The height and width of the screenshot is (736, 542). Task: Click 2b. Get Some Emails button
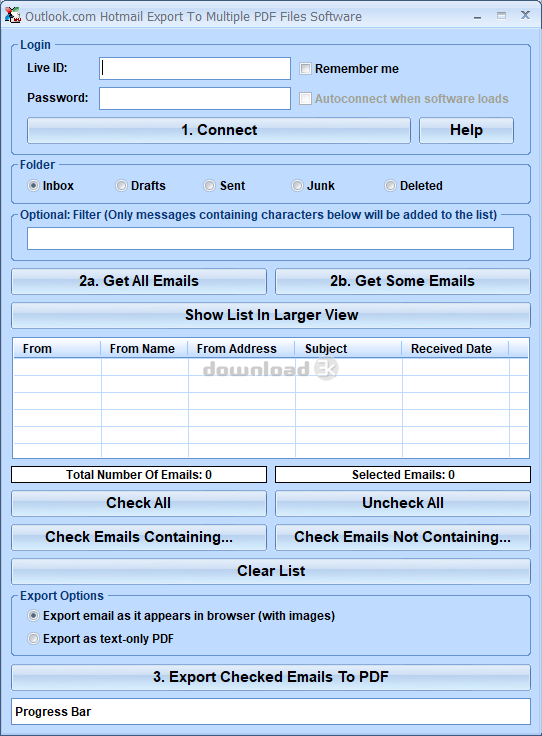[x=403, y=281]
